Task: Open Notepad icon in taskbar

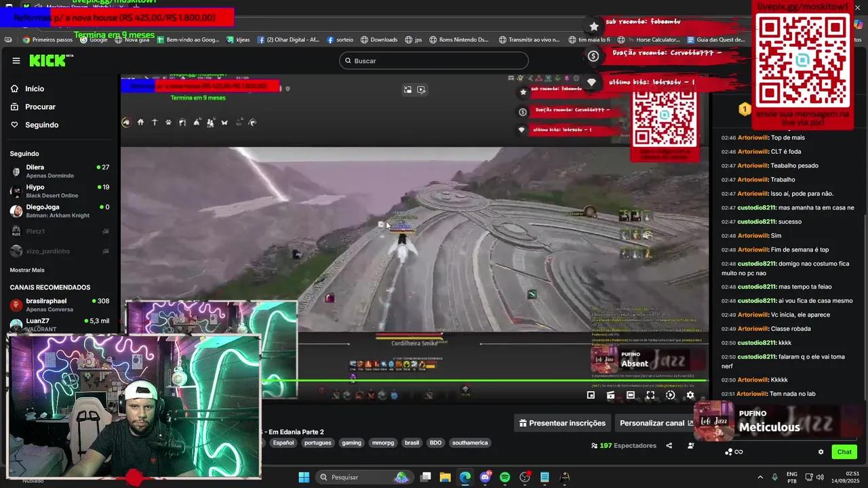Action: click(545, 477)
